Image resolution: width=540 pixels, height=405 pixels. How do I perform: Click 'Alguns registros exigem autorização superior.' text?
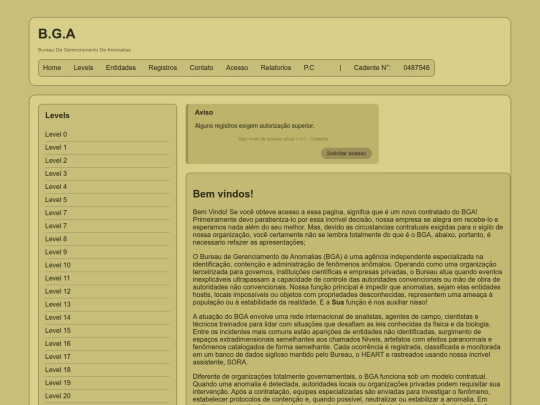[255, 126]
